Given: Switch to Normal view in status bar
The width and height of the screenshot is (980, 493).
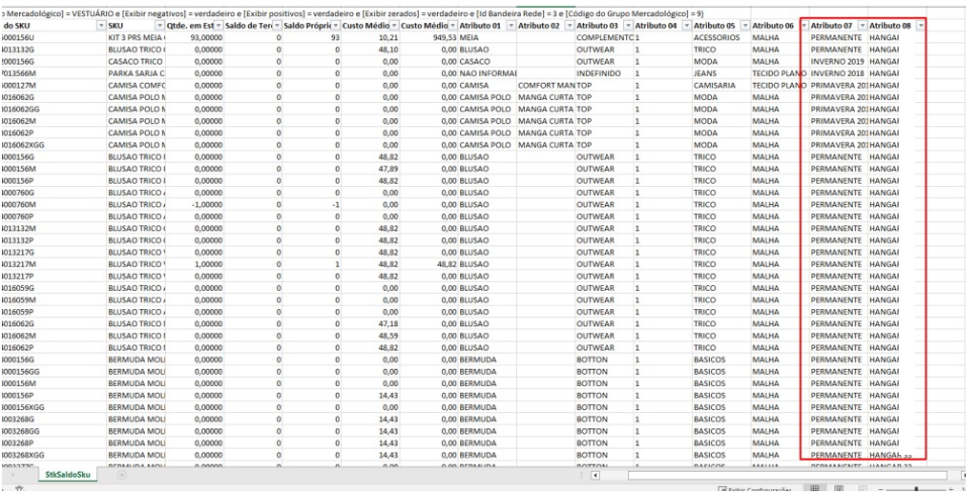Looking at the screenshot, I should click(x=814, y=488).
